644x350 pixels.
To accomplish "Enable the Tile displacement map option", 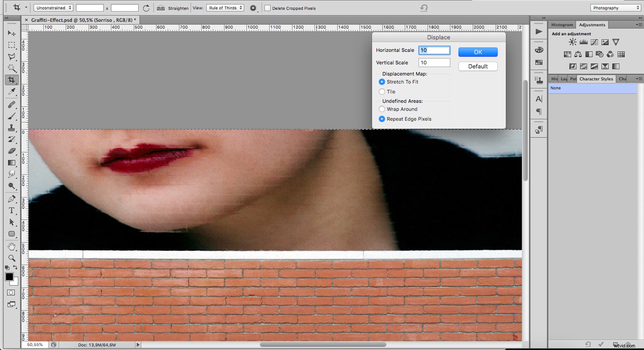I will pos(382,91).
